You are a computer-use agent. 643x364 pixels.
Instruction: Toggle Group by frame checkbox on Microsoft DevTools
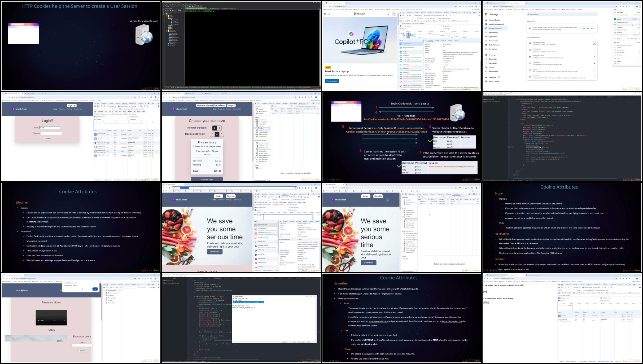(x=441, y=26)
